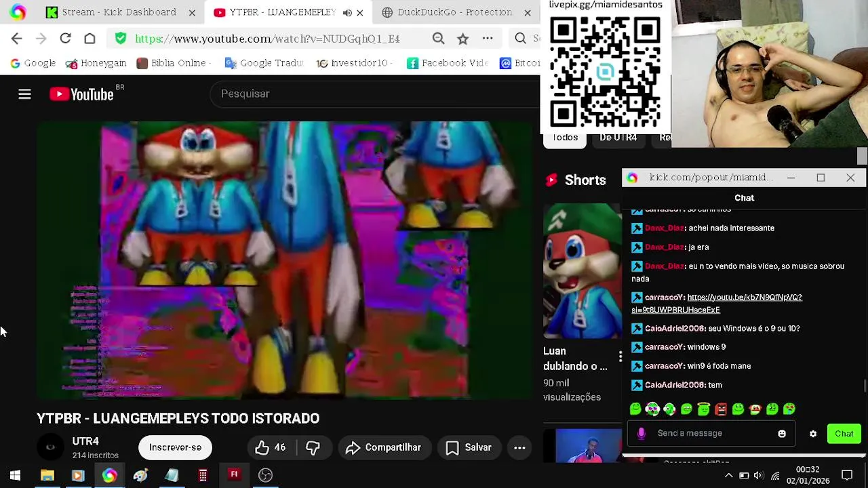Open the zoom magnifier in address bar
Screen dimensions: 868x488
tap(438, 39)
